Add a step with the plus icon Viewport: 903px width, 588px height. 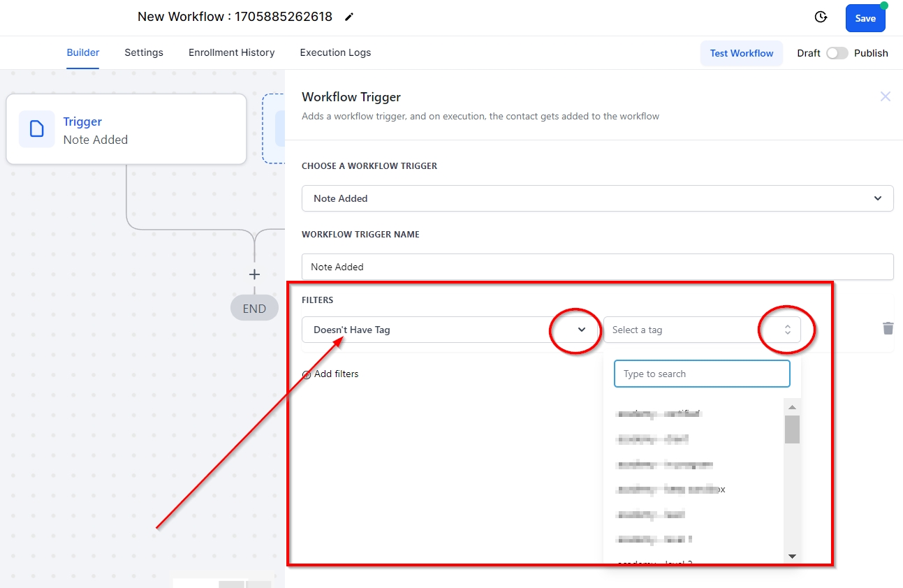[254, 274]
